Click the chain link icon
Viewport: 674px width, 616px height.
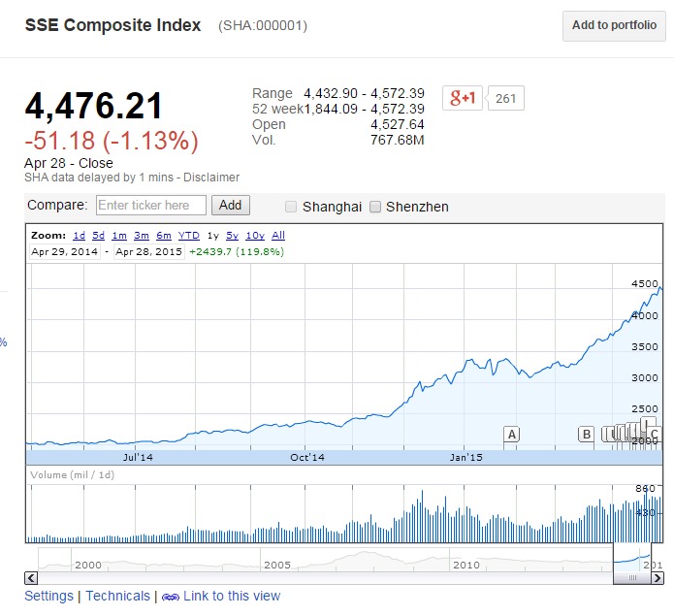(170, 597)
